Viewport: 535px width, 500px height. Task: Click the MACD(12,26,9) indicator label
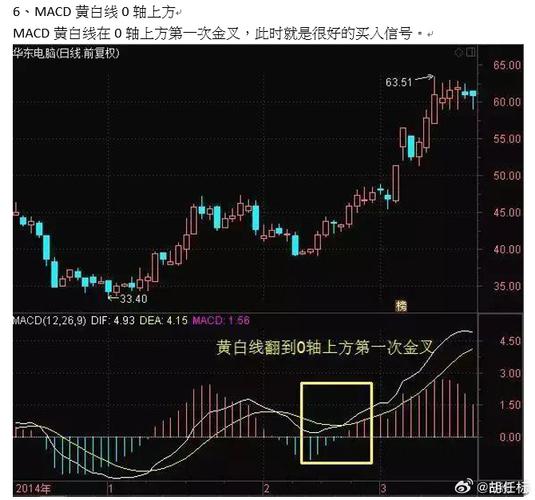pos(49,320)
